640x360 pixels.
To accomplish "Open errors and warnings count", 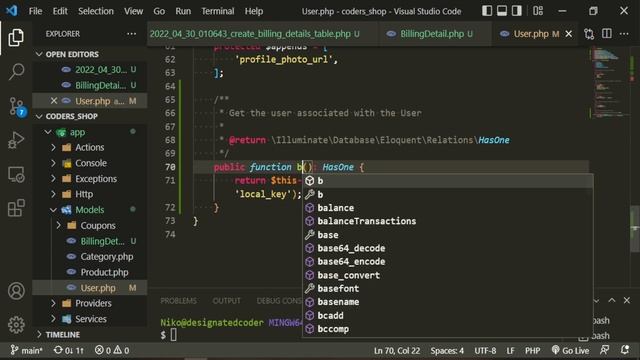I will (x=112, y=350).
